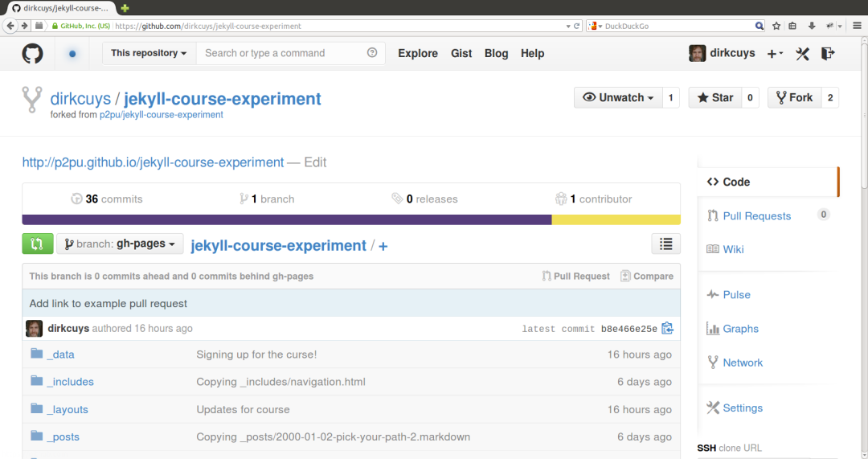Screen dimensions: 868x459
Task: Click the purple language bar segment
Action: click(287, 219)
